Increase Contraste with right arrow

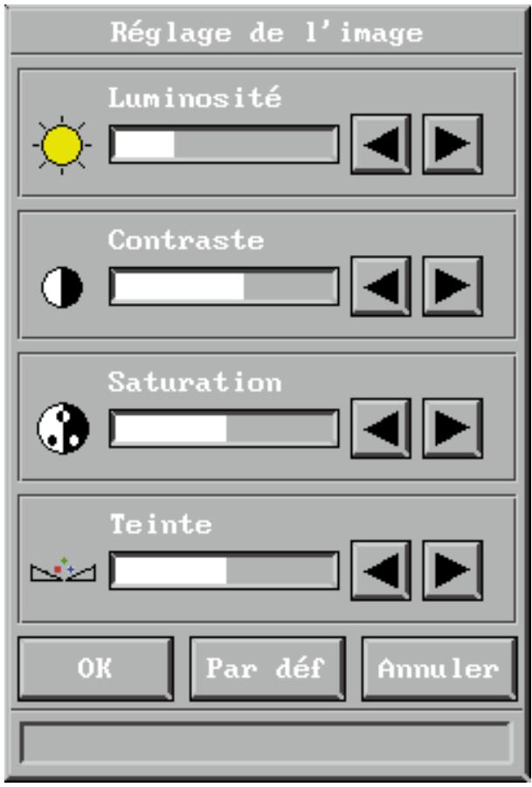(453, 286)
